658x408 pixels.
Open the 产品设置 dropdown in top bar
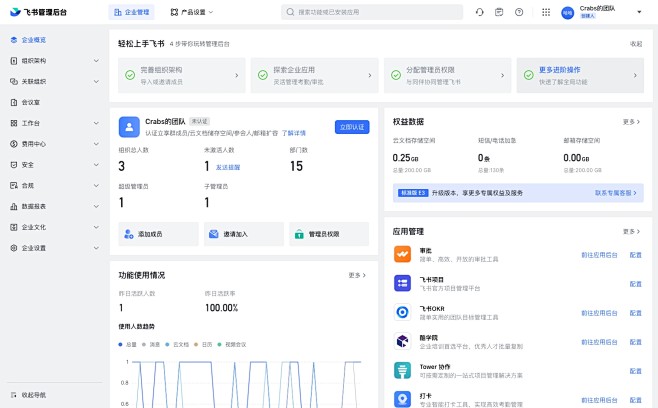192,12
